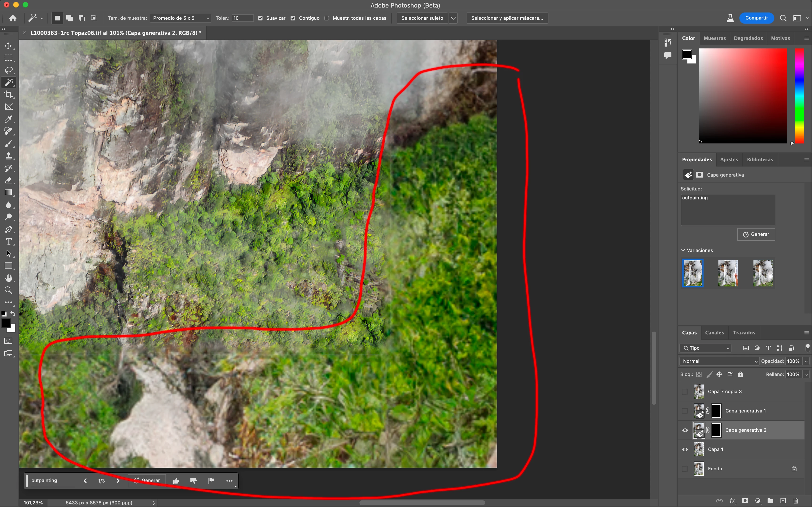Screen dimensions: 812x507
Task: Select the Hand tool
Action: tap(8, 278)
